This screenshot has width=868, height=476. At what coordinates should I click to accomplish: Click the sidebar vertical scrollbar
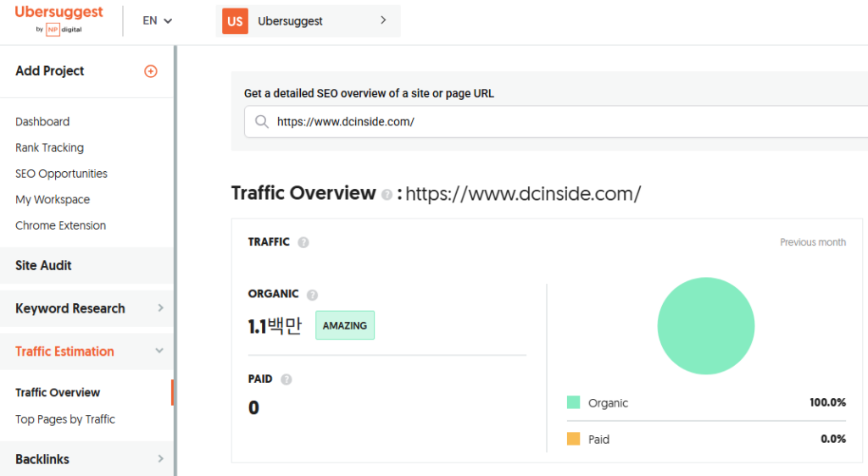[x=175, y=260]
